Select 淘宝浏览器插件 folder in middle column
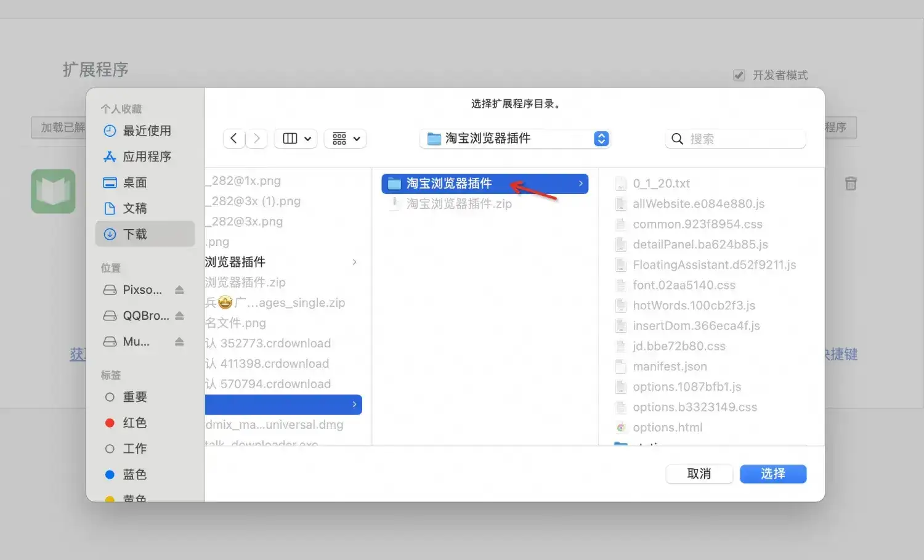 tap(485, 184)
